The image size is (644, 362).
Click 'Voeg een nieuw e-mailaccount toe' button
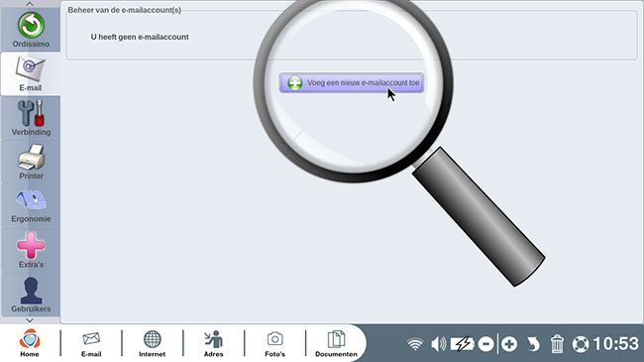352,82
